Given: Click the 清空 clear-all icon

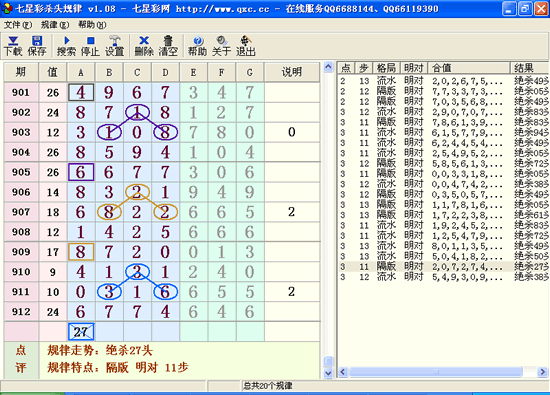Looking at the screenshot, I should (168, 46).
